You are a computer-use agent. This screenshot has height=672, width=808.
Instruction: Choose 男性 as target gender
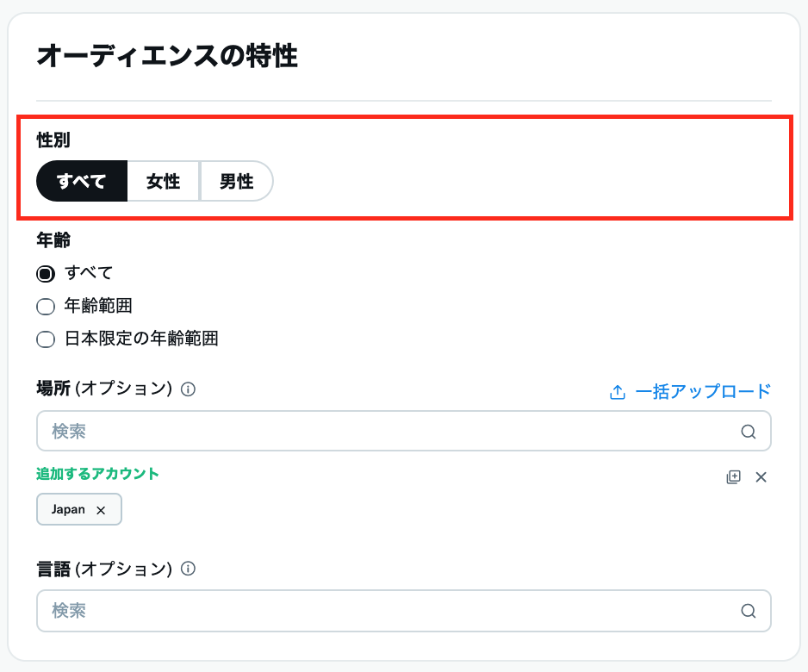236,181
